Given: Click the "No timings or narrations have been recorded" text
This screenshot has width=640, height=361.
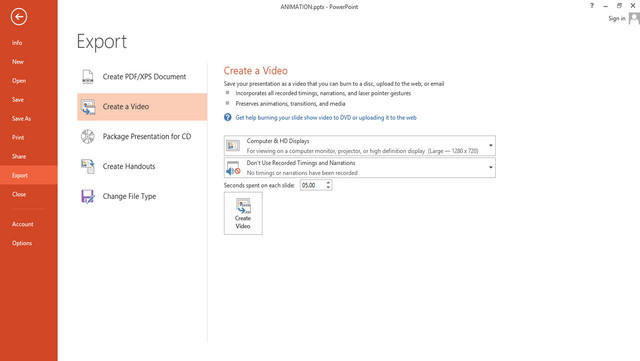Looking at the screenshot, I should click(x=302, y=173).
